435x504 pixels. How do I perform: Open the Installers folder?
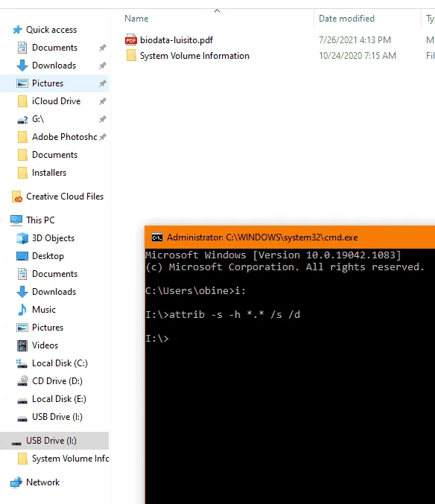(49, 173)
